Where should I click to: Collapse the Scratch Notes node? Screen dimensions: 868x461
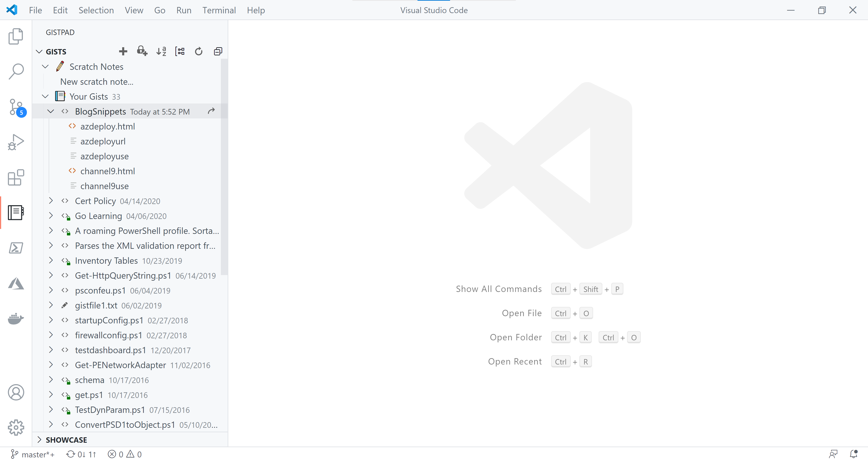tap(45, 66)
